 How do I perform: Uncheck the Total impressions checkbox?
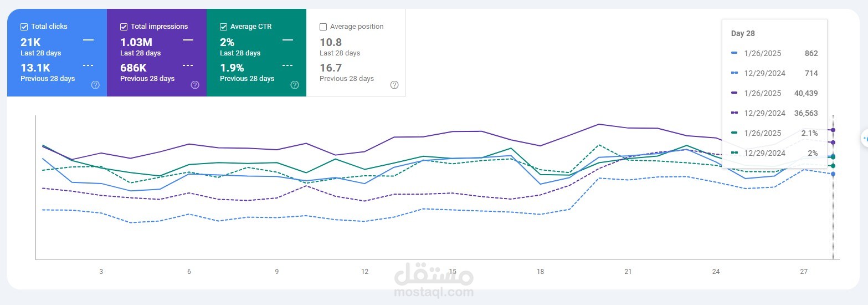coord(124,27)
